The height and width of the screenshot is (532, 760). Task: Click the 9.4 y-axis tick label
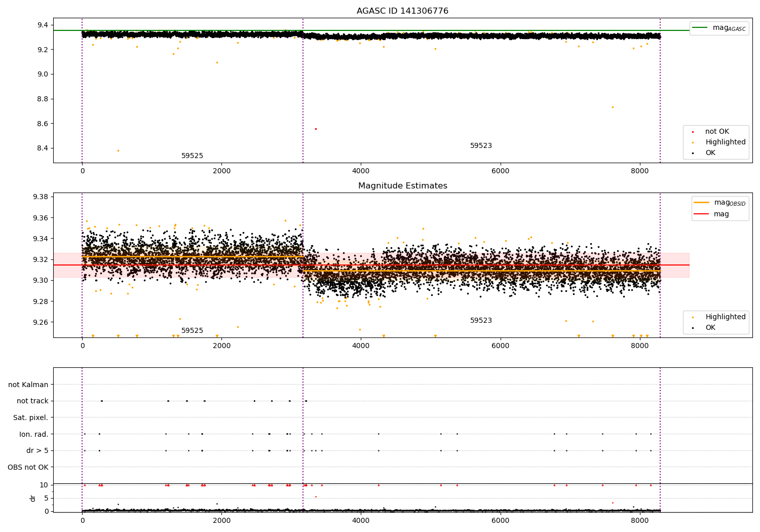pos(43,25)
